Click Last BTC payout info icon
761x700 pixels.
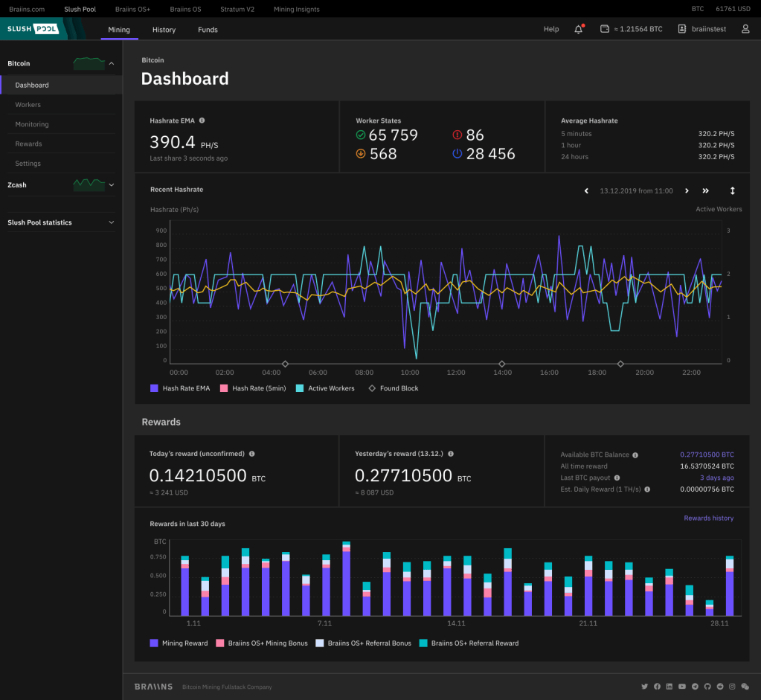617,478
